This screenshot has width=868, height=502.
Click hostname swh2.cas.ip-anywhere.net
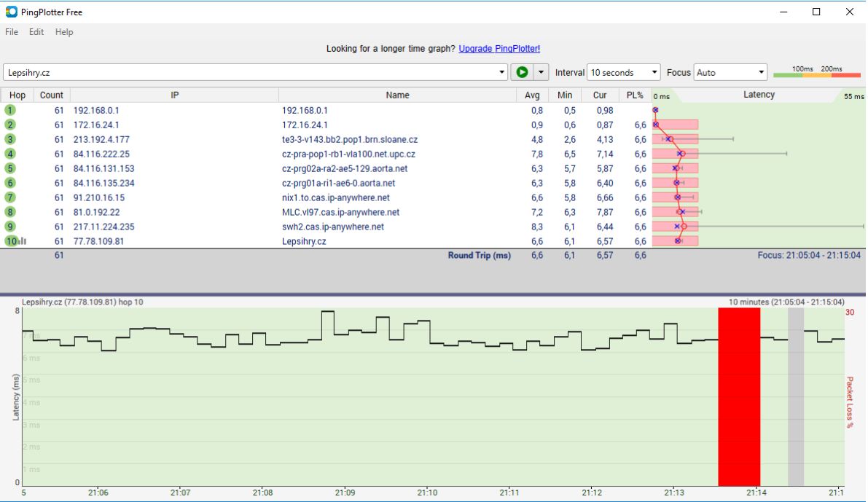point(332,227)
